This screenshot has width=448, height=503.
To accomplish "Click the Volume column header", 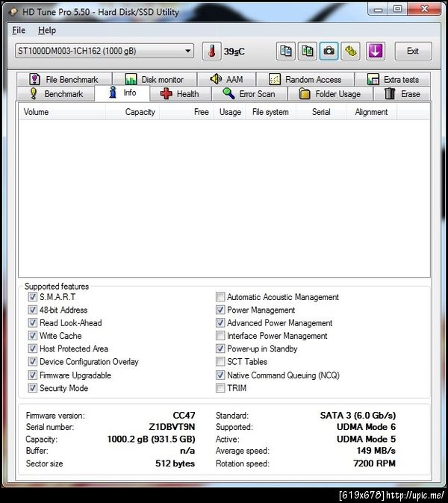I will [62, 112].
